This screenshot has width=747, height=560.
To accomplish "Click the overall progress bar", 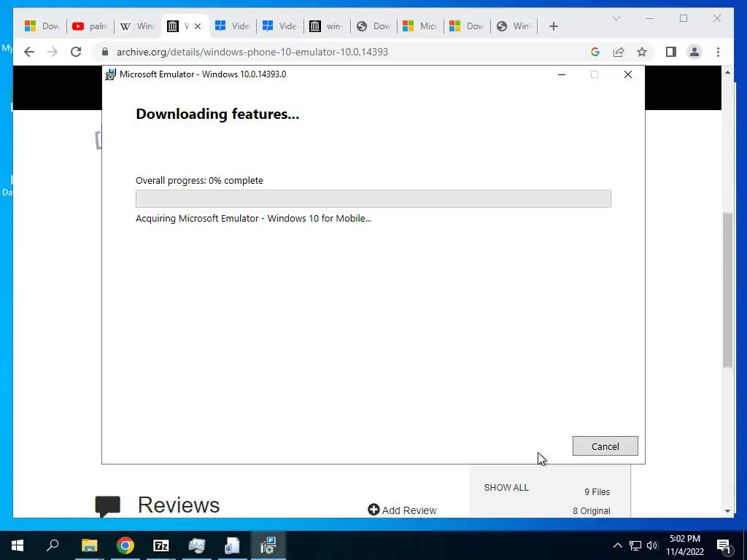I will (x=373, y=198).
